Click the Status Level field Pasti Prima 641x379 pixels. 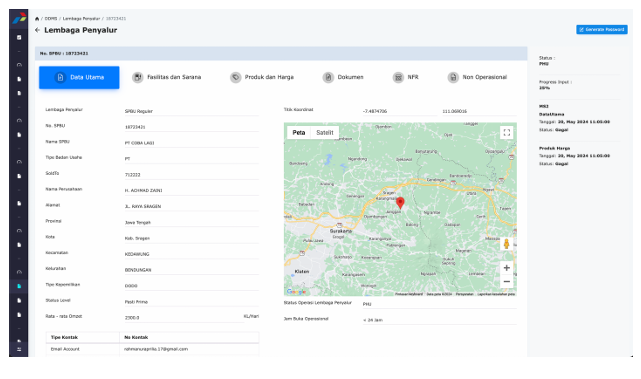192,302
